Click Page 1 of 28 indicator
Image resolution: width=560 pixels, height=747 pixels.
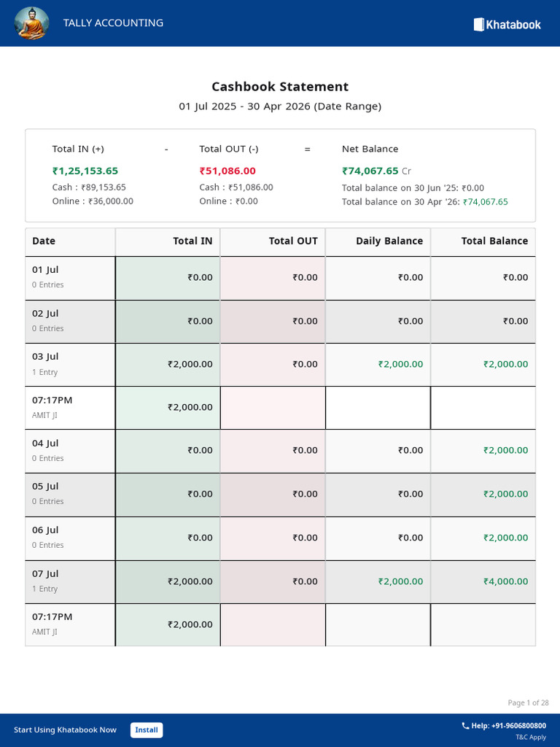[528, 703]
